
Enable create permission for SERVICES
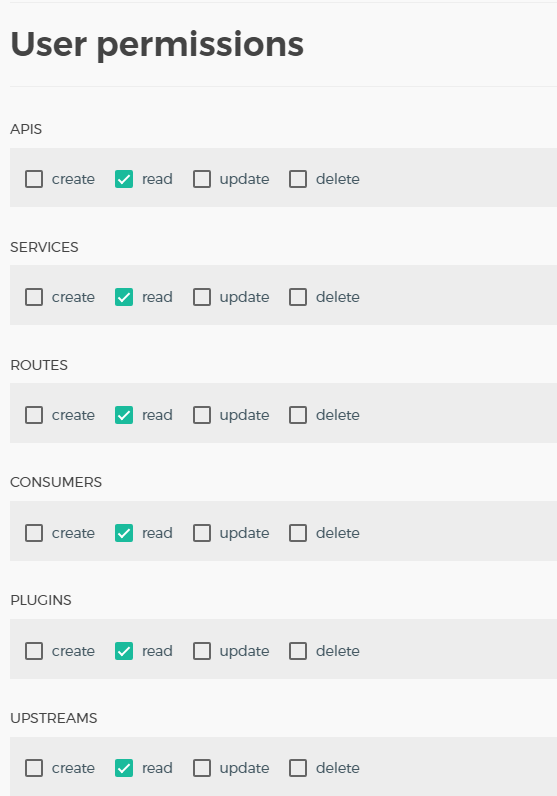click(34, 297)
